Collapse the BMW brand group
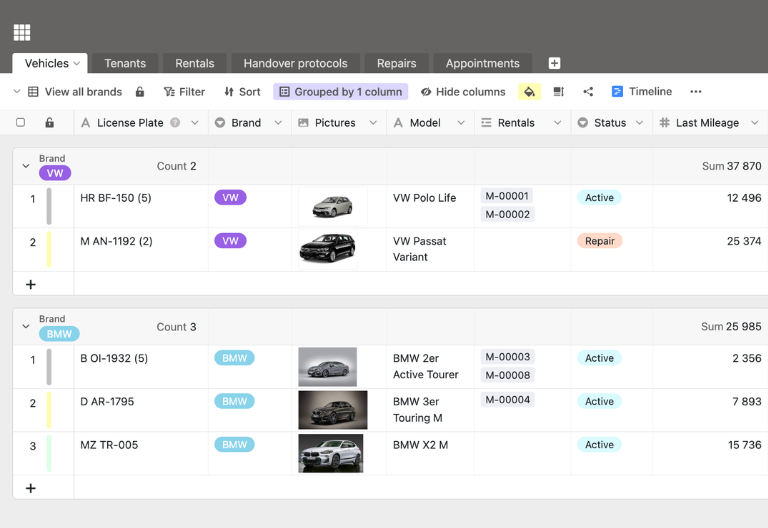 [26, 326]
